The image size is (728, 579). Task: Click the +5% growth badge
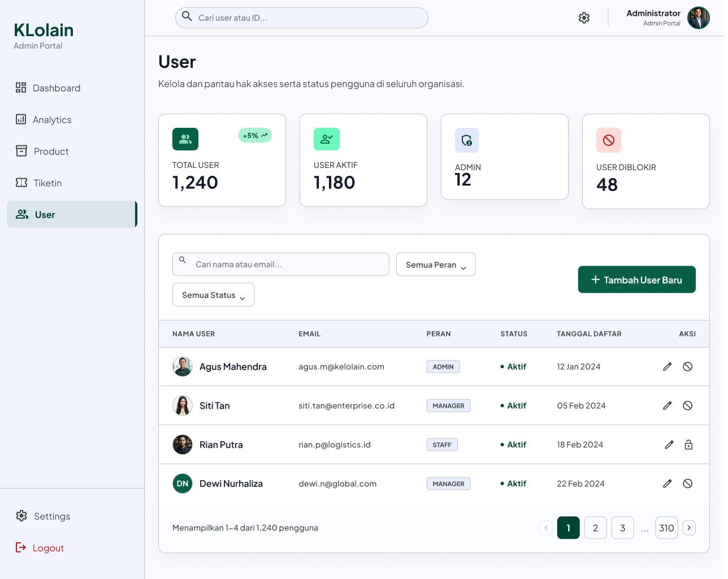255,135
